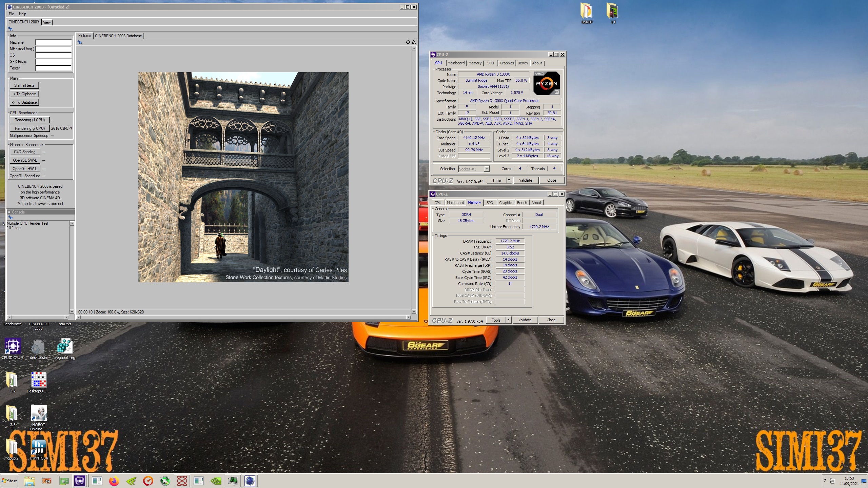Viewport: 868px width, 488px height.
Task: Open the DSKTP folder on desktop
Action: tap(587, 14)
